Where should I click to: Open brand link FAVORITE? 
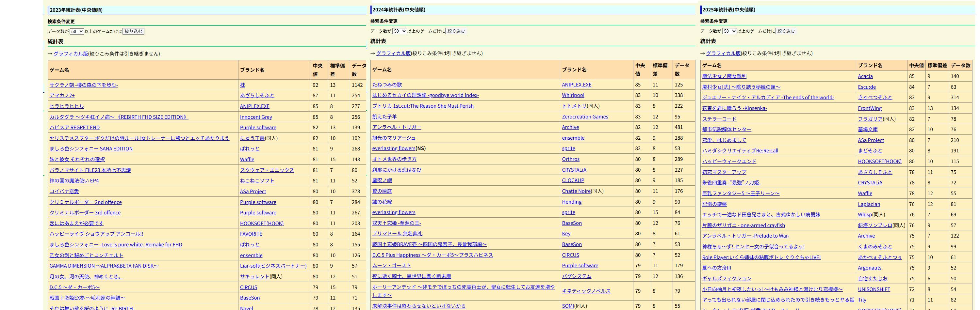click(251, 234)
